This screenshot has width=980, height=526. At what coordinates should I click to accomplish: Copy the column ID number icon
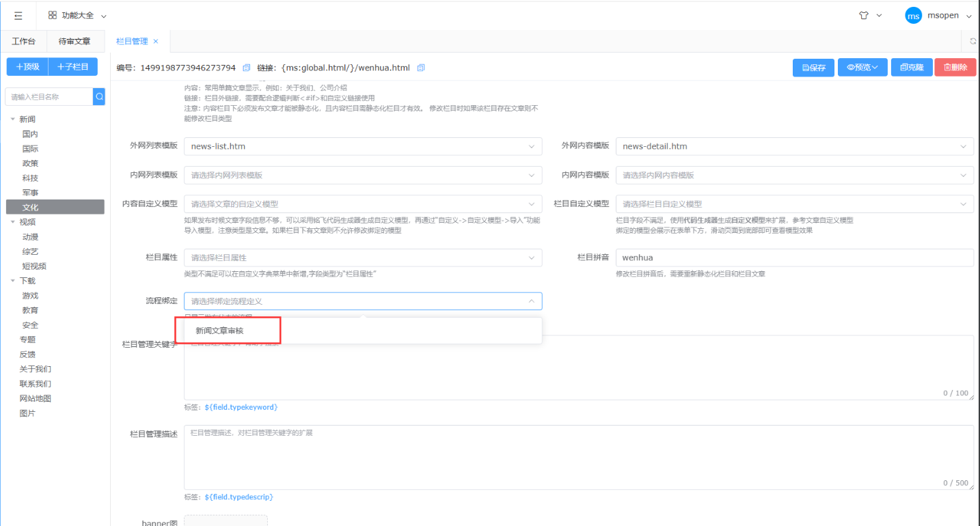click(247, 68)
